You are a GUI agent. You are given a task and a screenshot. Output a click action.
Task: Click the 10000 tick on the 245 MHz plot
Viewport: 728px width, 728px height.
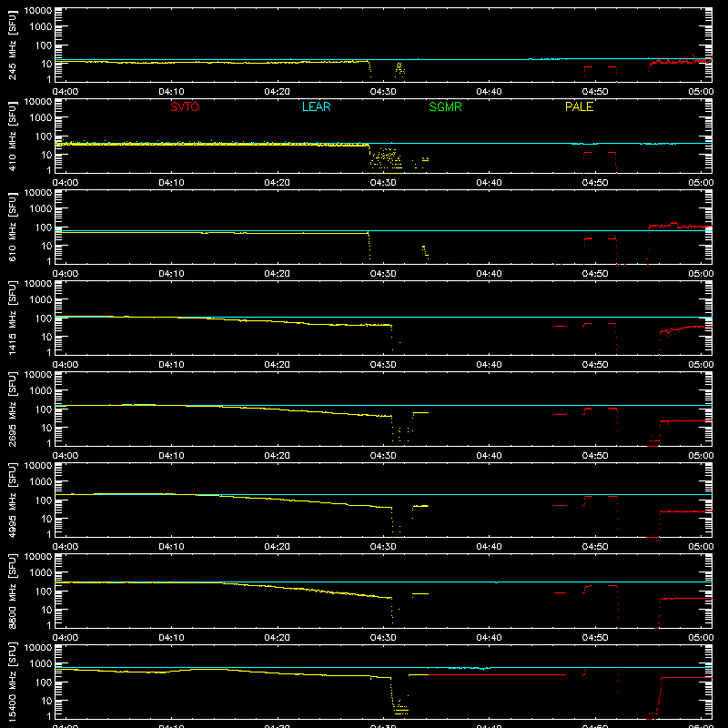point(38,11)
